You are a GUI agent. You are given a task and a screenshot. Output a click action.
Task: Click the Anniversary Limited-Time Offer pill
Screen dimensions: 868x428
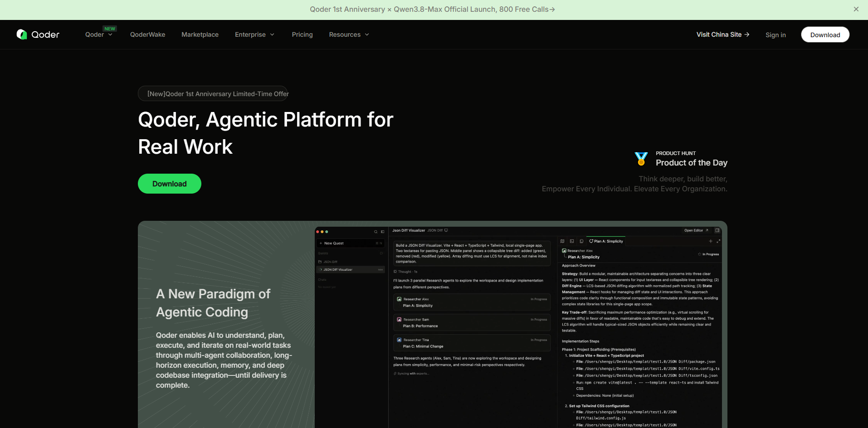click(x=213, y=93)
